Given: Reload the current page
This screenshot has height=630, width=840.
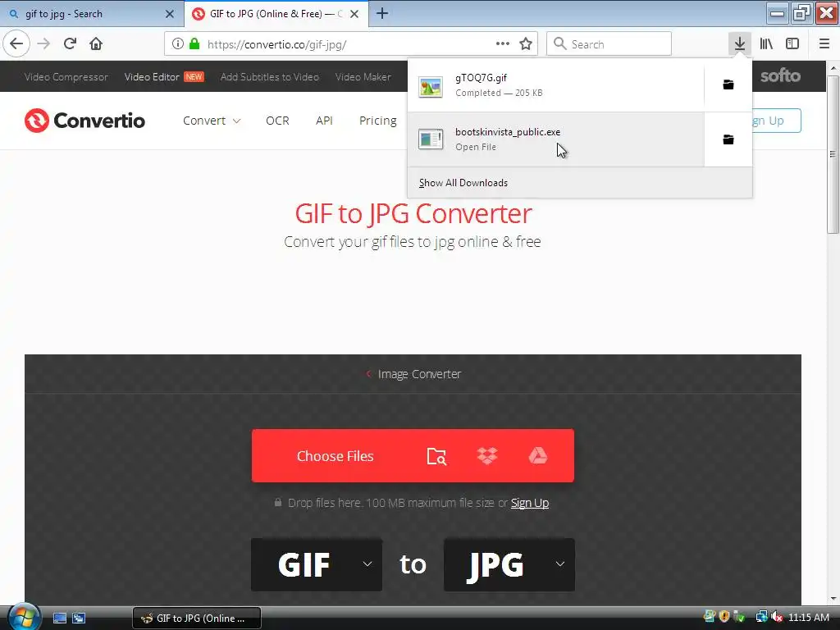Looking at the screenshot, I should 71,44.
